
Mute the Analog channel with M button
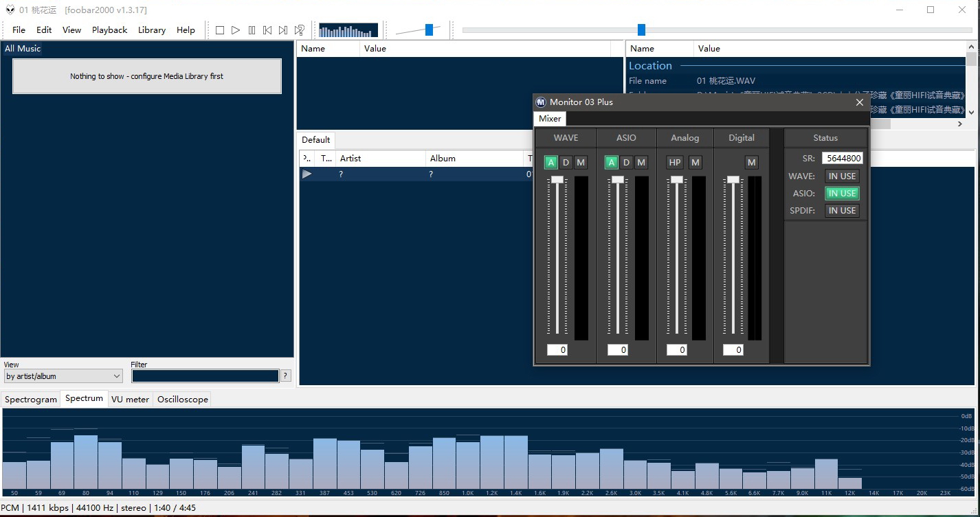[x=695, y=163]
